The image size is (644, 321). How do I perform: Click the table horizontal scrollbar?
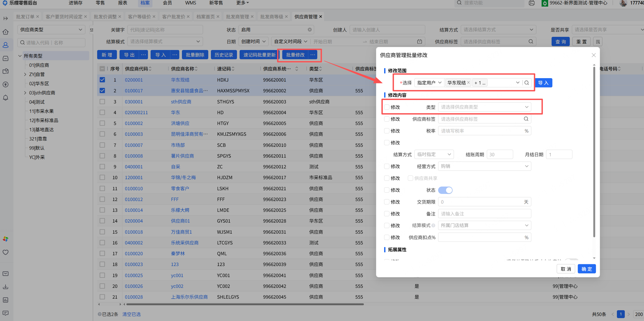245,304
